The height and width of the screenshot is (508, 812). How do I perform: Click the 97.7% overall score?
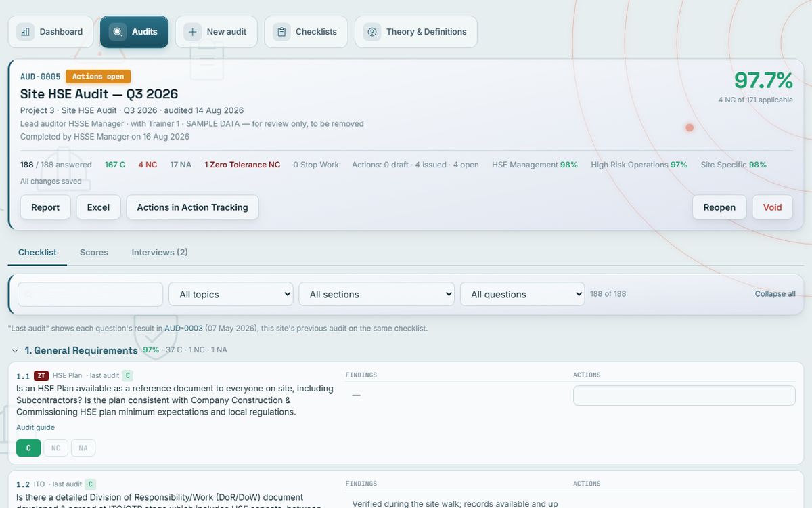click(x=763, y=81)
